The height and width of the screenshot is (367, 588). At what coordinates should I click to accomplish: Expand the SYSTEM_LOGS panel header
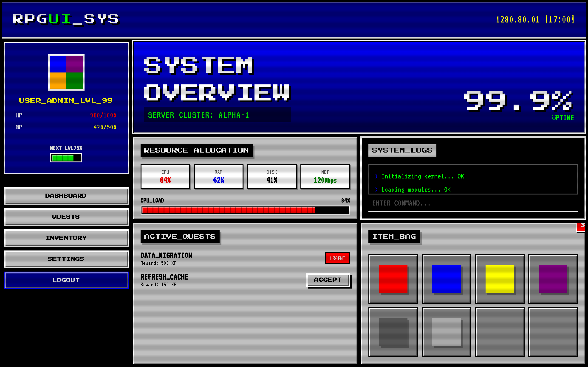tap(402, 150)
